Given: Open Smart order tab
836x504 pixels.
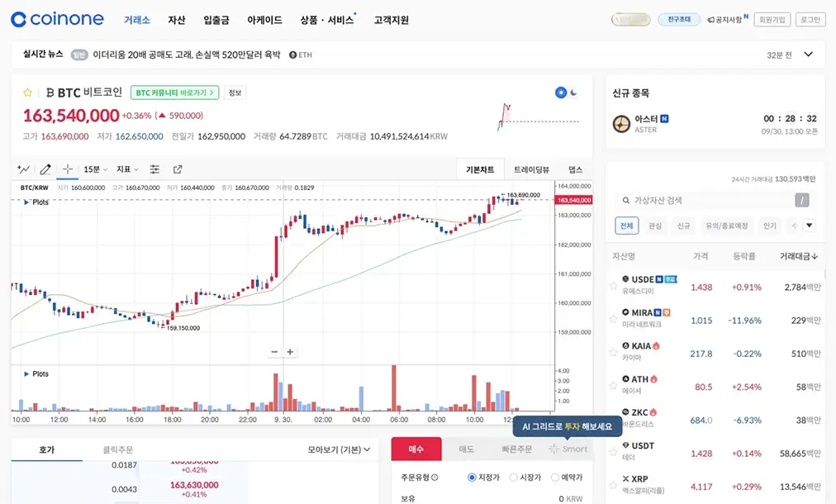Looking at the screenshot, I should pyautogui.click(x=568, y=449).
